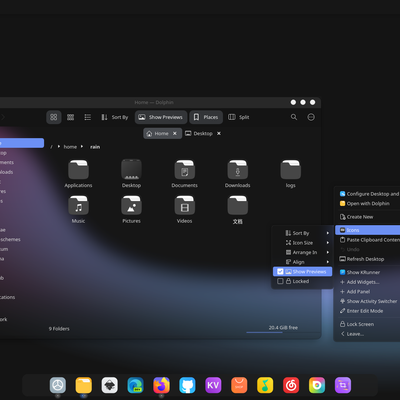The height and width of the screenshot is (400, 400).
Task: Expand breadcrumb arrow between home and rain
Action: coord(82,146)
